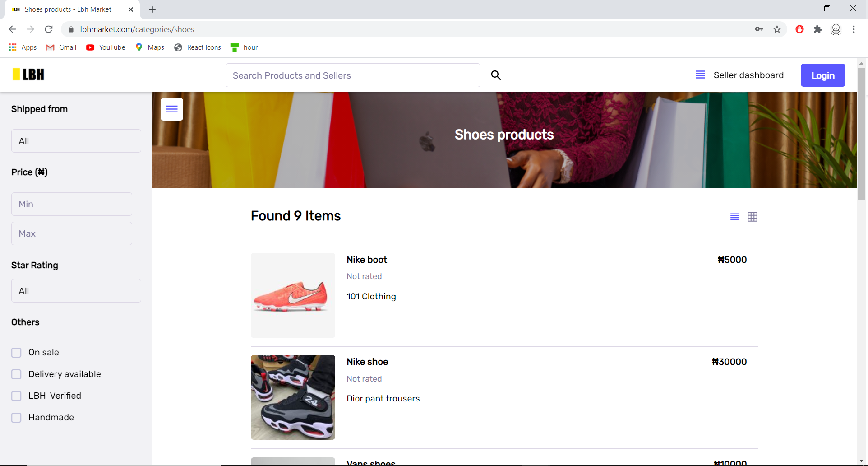
Task: Open a new browser tab
Action: [152, 9]
